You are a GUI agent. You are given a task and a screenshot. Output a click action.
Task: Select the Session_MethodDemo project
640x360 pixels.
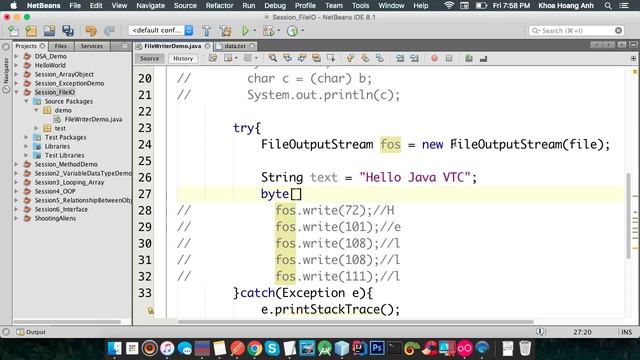click(x=66, y=164)
